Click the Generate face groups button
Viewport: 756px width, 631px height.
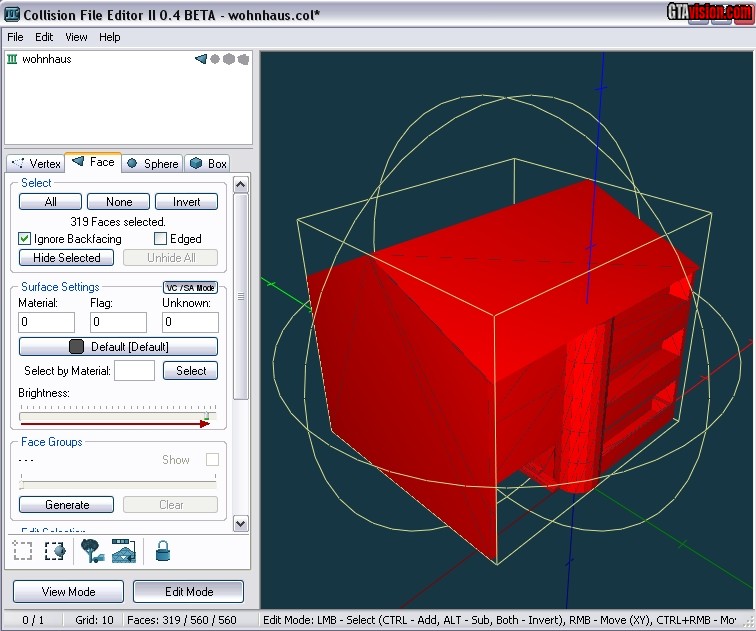(x=67, y=505)
